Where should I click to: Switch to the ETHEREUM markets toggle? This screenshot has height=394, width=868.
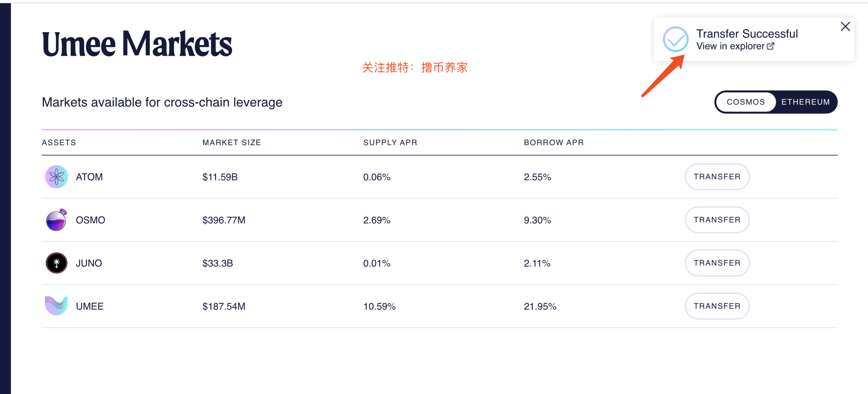tap(805, 102)
